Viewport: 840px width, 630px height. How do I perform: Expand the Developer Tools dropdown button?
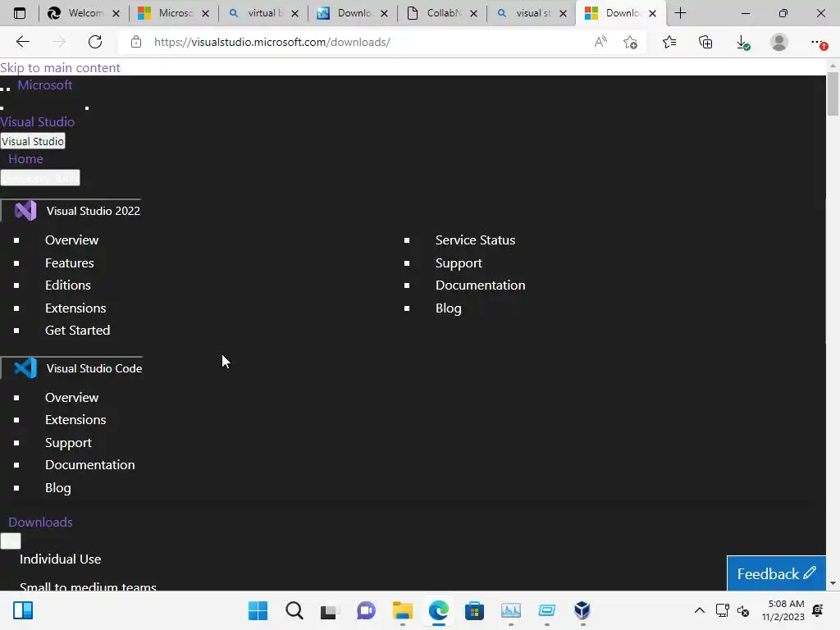click(40, 178)
